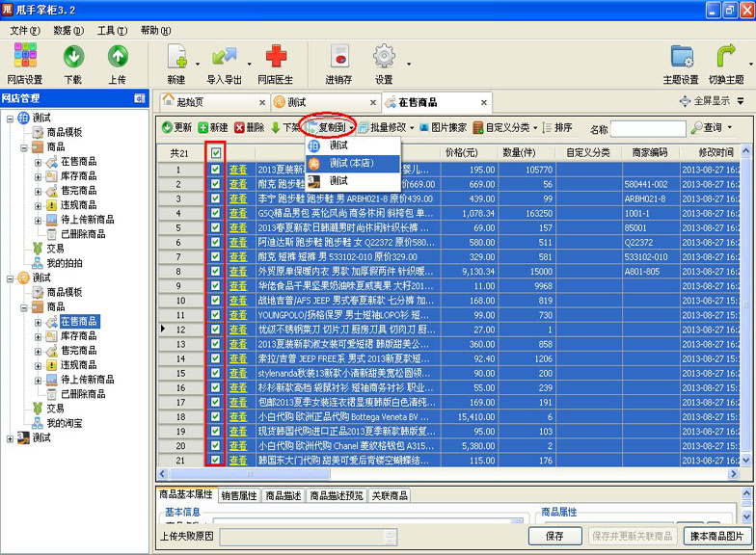This screenshot has height=555, width=756.
Task: Expand the third 测试 store node
Action: (10, 438)
